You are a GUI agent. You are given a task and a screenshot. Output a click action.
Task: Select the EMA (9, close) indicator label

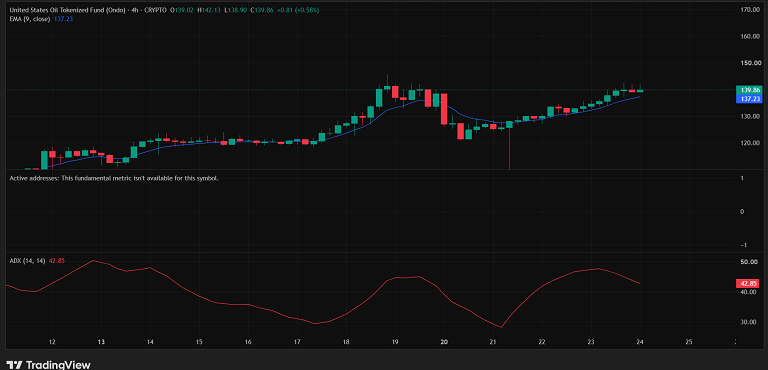pyautogui.click(x=30, y=18)
